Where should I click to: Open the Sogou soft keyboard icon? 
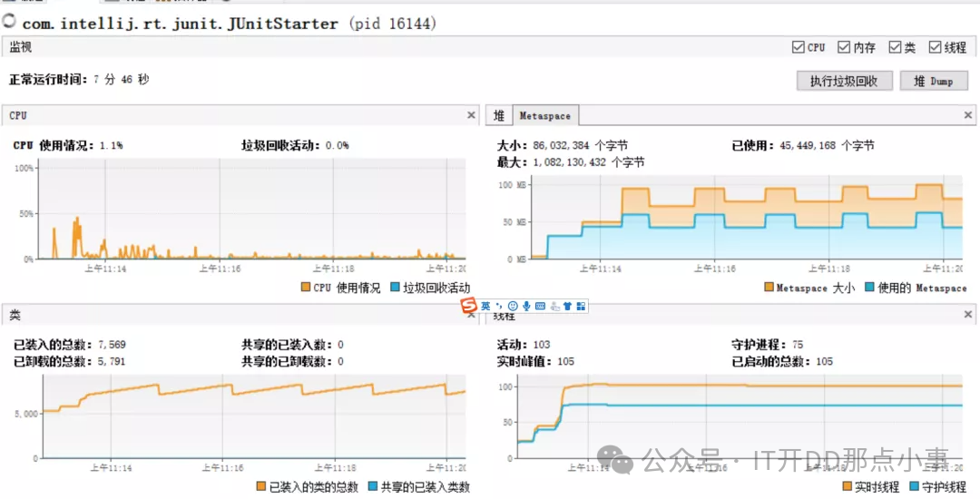[x=540, y=307]
